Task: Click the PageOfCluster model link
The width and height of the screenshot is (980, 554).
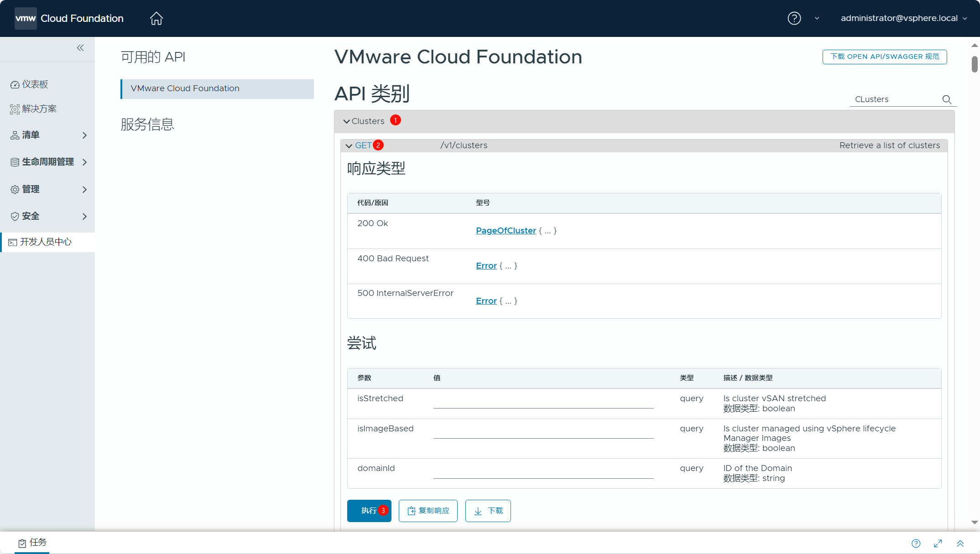Action: click(x=506, y=231)
